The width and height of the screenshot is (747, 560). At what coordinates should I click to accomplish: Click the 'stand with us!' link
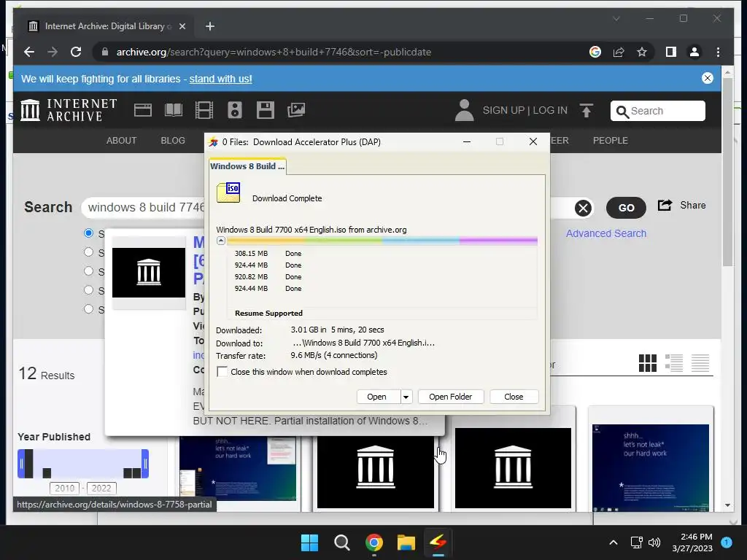click(220, 79)
